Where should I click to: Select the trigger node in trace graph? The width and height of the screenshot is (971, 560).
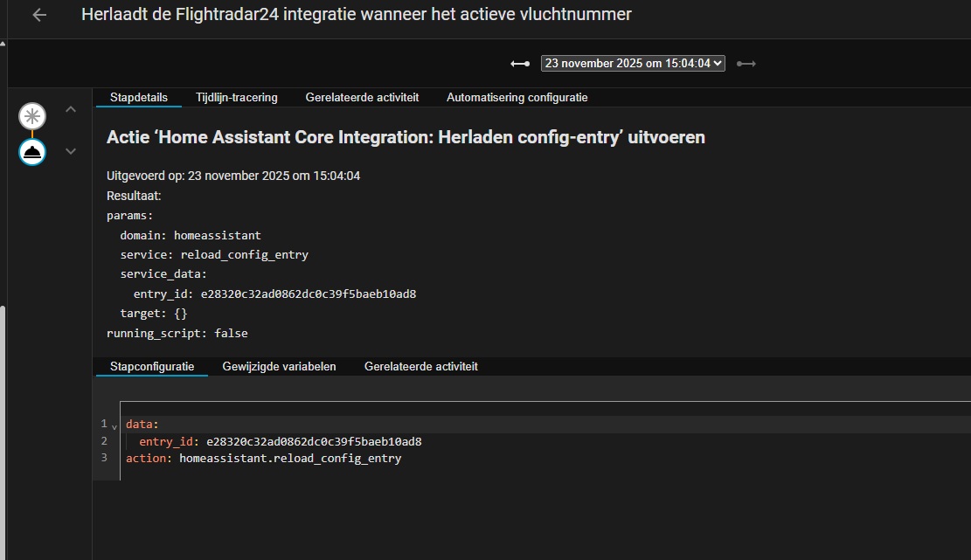[x=32, y=114]
